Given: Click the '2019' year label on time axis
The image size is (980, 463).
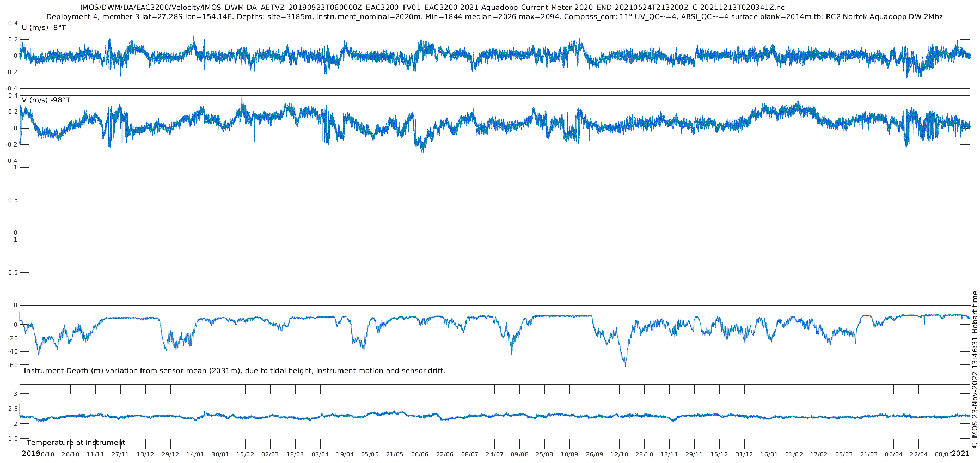Looking at the screenshot, I should pos(31,453).
